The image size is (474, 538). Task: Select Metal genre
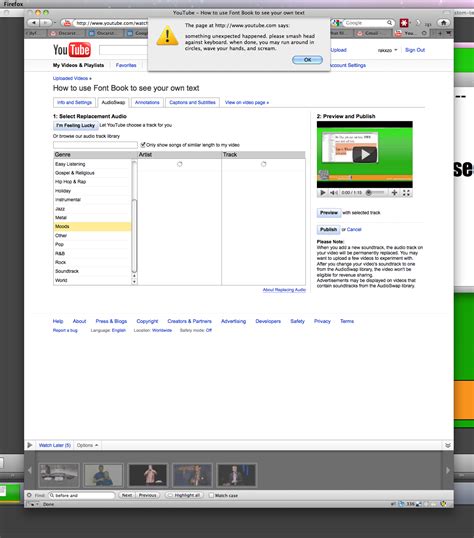(x=92, y=218)
